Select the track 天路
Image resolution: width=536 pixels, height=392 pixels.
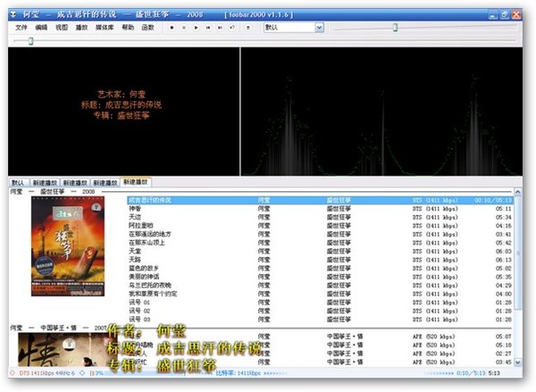[320, 260]
